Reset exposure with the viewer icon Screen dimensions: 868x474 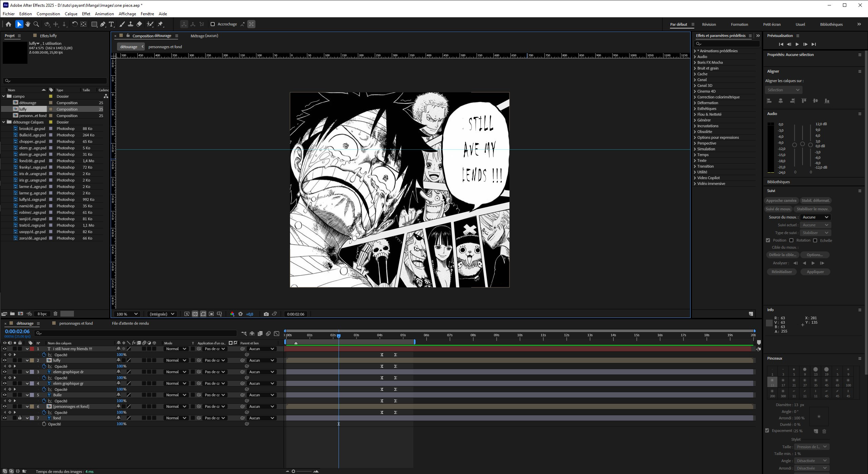(x=240, y=314)
